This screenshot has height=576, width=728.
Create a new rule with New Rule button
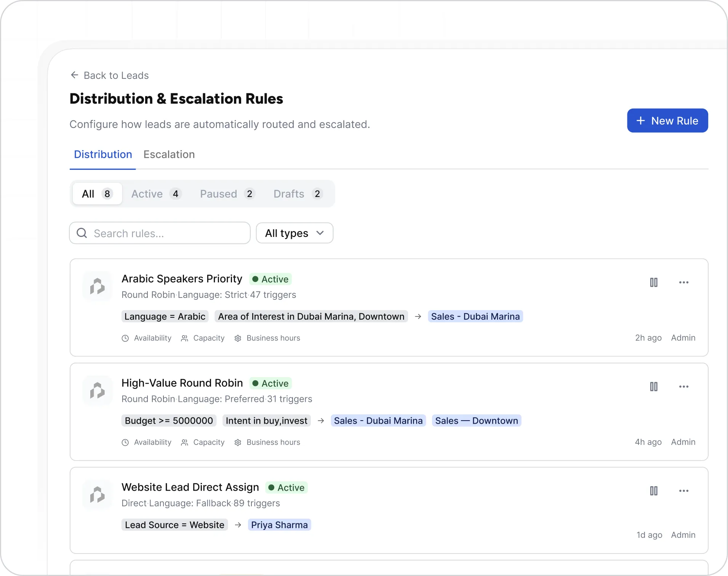coord(667,121)
